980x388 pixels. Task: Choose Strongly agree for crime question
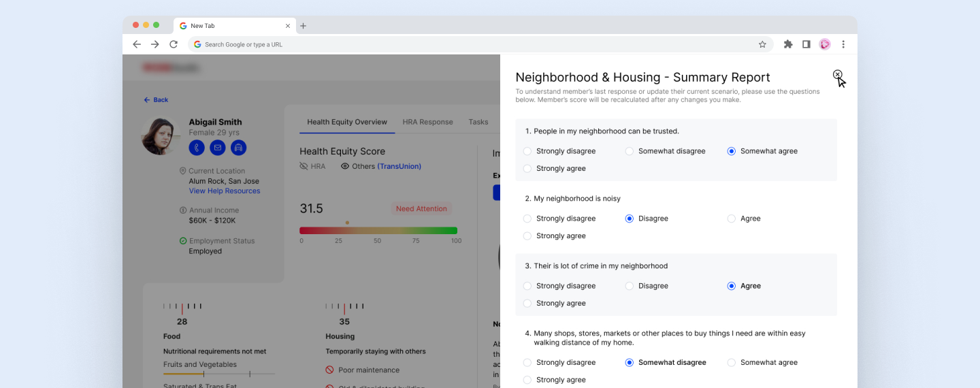527,304
